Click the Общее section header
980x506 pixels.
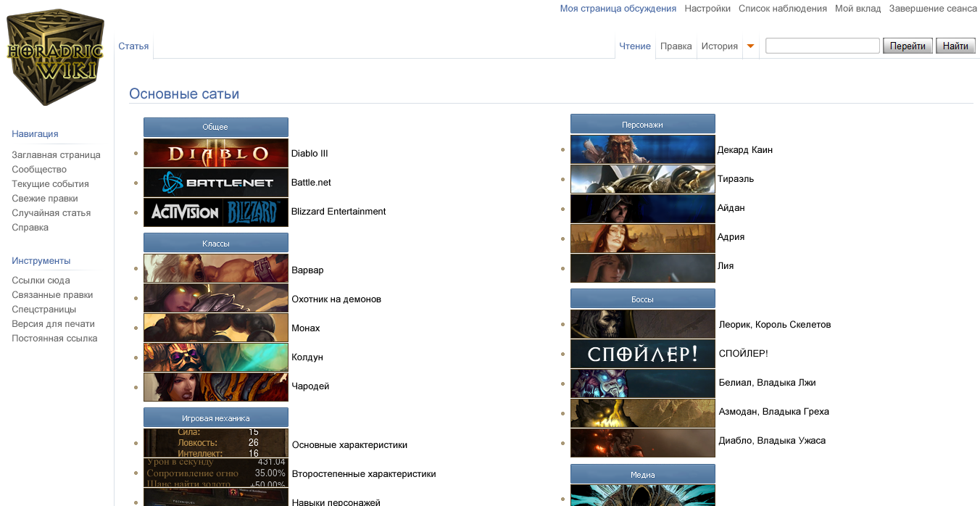tap(216, 127)
